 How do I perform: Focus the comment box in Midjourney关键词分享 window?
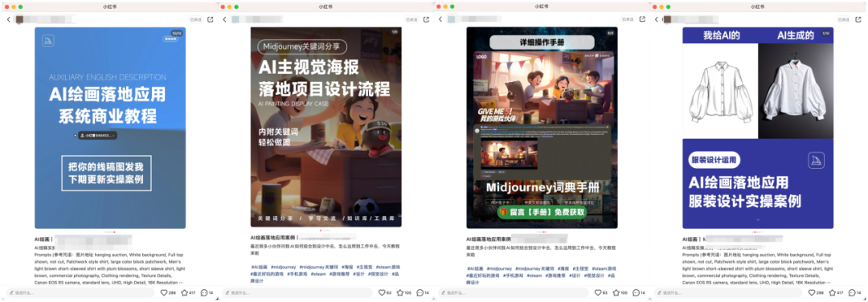(x=297, y=292)
